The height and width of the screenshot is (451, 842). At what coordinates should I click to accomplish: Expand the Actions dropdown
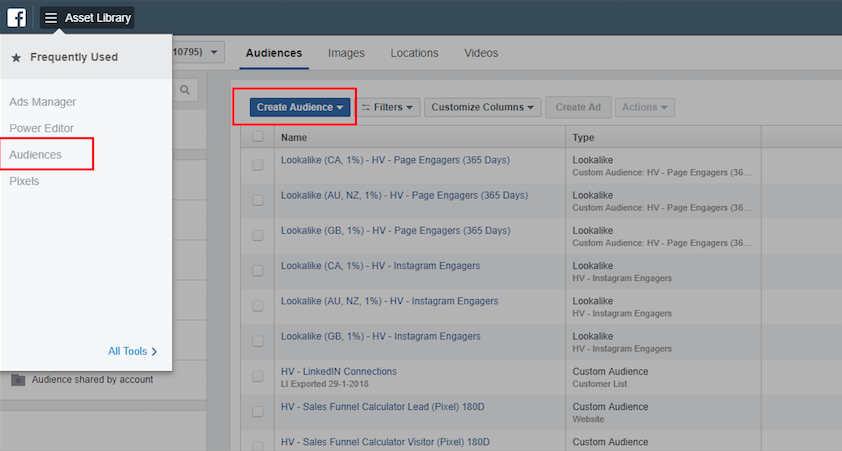click(645, 107)
